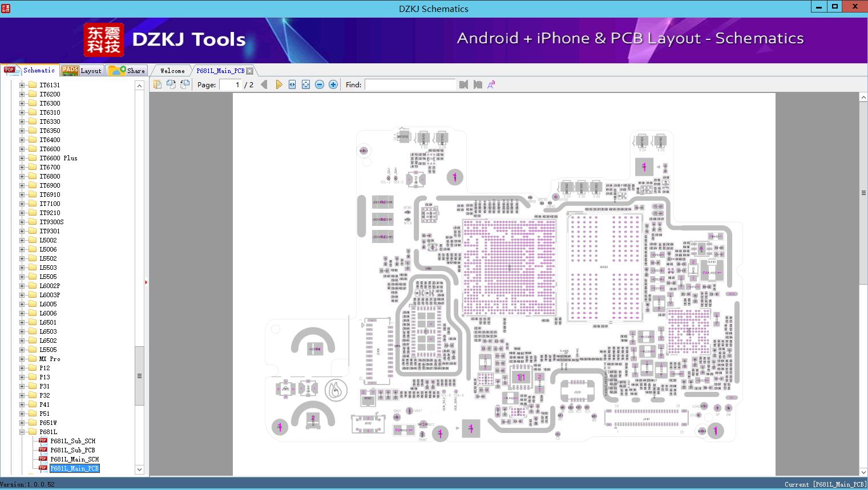
Task: Click the match case icon
Action: (x=491, y=84)
